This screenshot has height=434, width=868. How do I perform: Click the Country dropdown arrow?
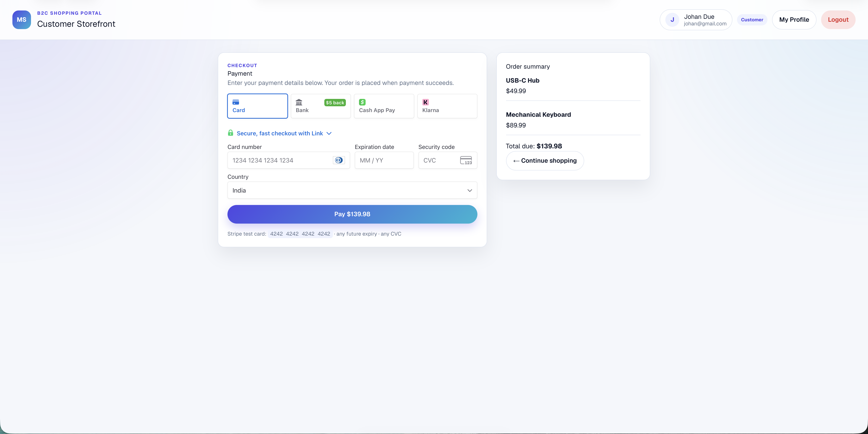pyautogui.click(x=470, y=190)
